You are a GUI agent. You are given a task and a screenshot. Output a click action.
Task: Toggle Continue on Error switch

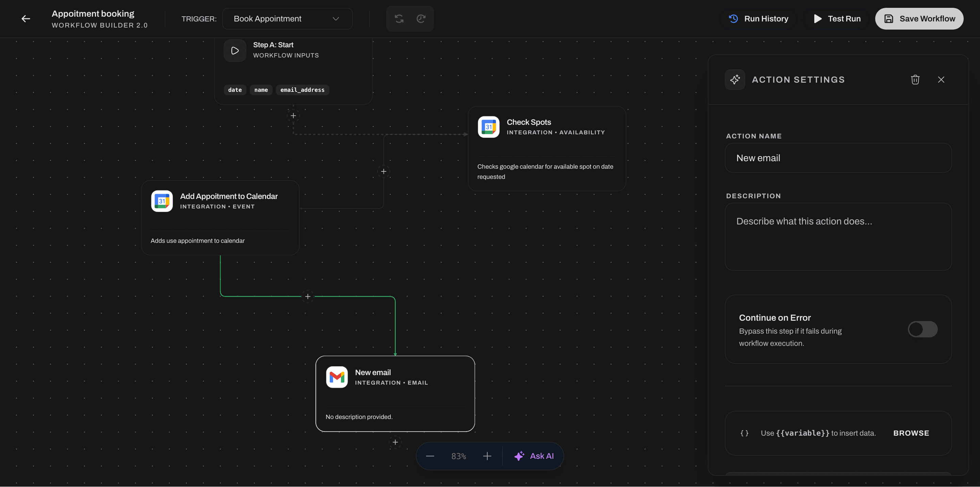click(x=922, y=329)
